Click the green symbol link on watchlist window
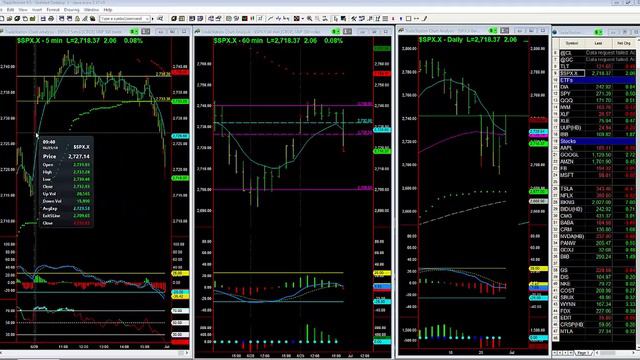 coord(598,32)
